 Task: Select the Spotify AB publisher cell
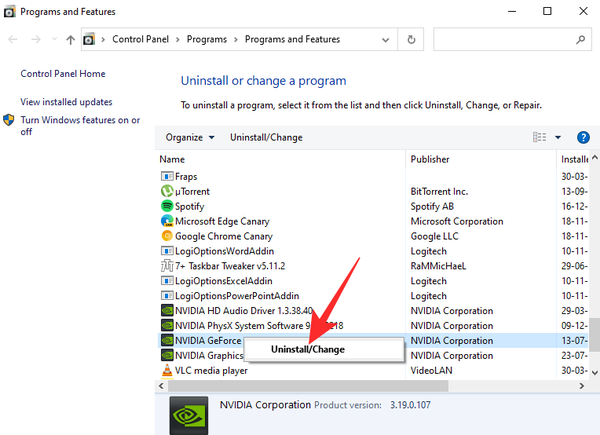click(x=432, y=206)
